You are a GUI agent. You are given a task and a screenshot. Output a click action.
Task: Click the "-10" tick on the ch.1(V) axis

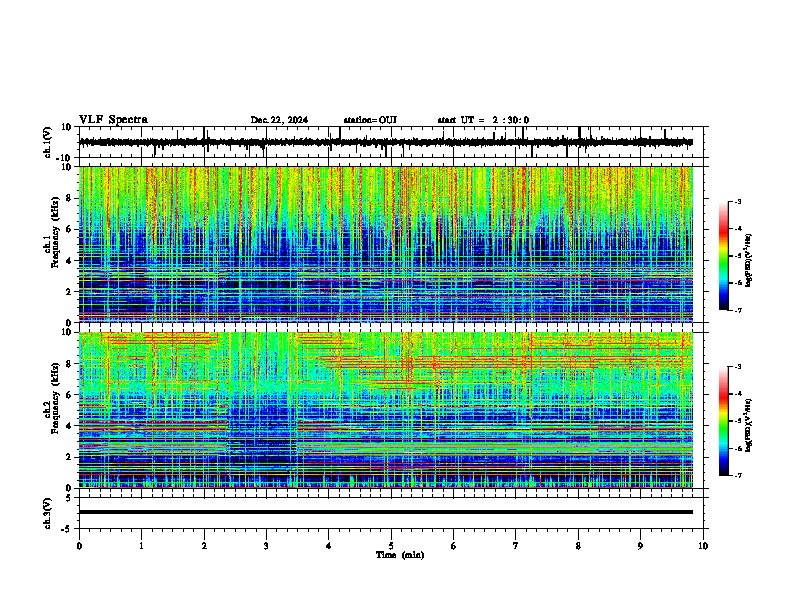click(65, 158)
